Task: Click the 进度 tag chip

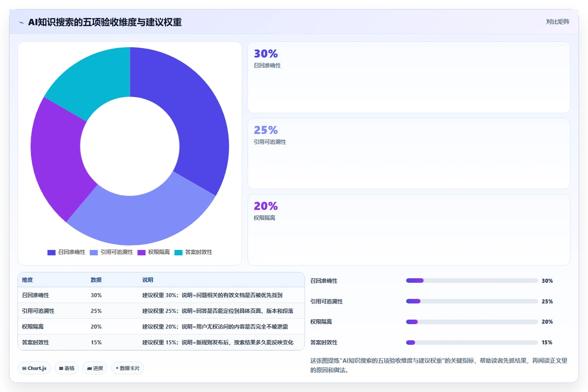Action: [95, 368]
